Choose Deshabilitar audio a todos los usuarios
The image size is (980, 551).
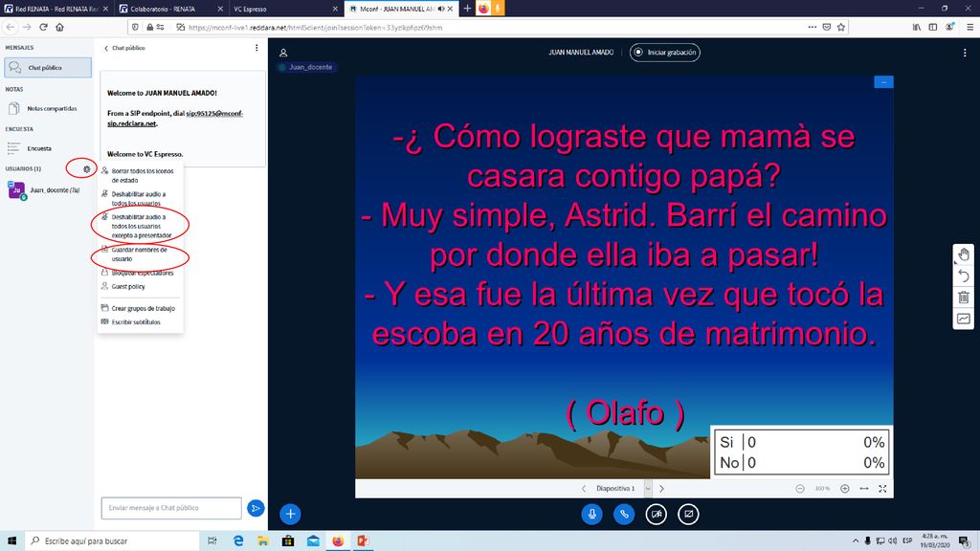tap(139, 199)
